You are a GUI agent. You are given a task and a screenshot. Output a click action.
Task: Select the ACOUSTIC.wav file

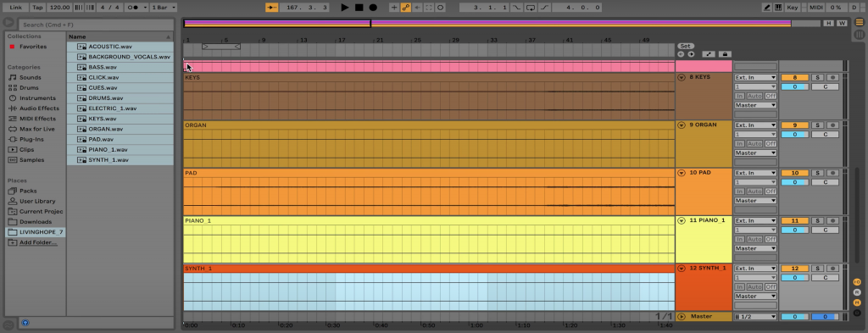pos(120,47)
